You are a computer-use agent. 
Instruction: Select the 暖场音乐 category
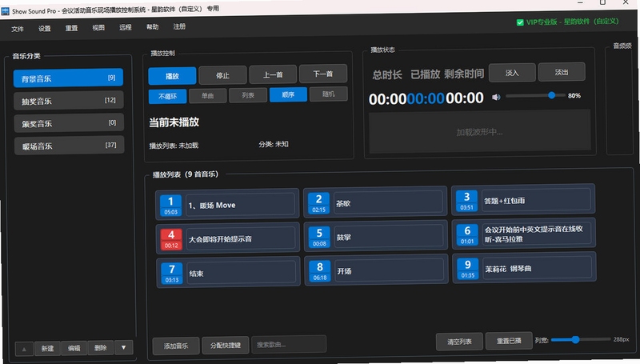[70, 146]
